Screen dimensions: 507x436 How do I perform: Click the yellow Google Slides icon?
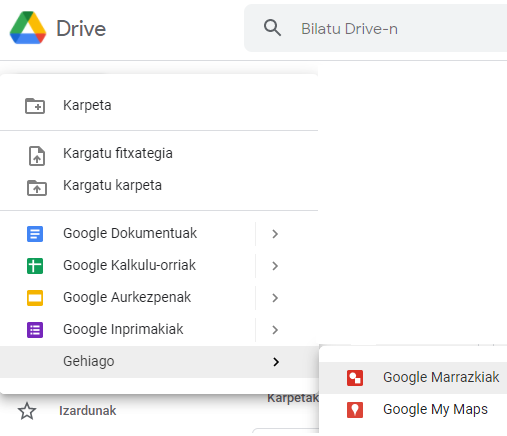click(x=35, y=298)
